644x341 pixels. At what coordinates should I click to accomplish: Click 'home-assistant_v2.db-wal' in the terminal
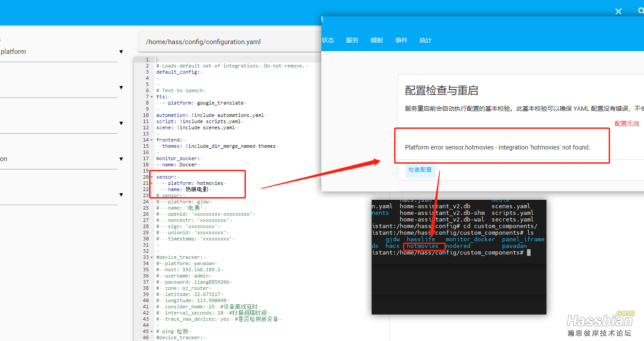[442, 219]
